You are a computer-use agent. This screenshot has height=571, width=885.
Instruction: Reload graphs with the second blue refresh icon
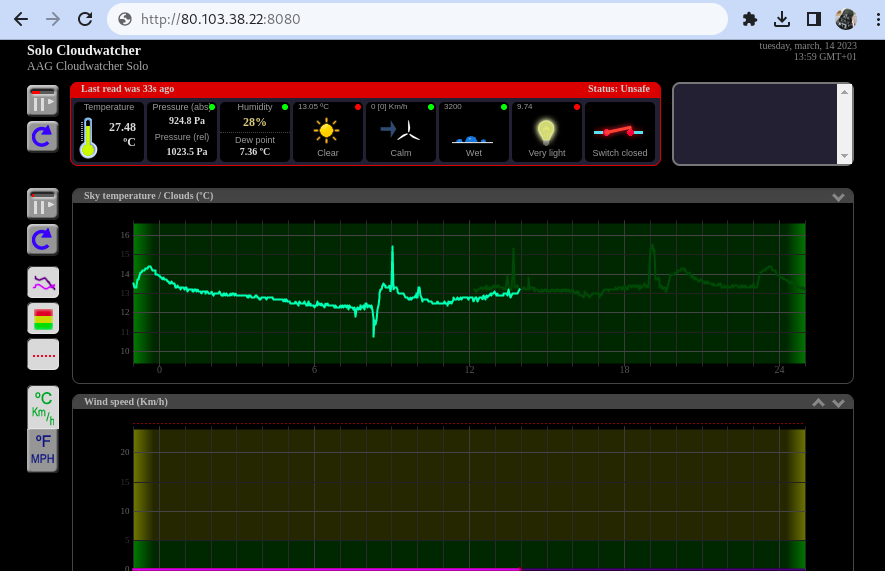tap(43, 240)
